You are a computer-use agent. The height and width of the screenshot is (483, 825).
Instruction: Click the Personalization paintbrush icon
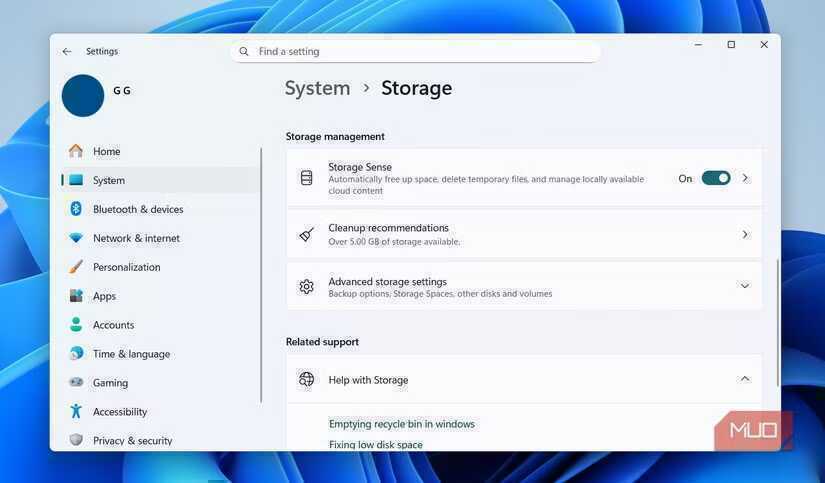click(76, 267)
